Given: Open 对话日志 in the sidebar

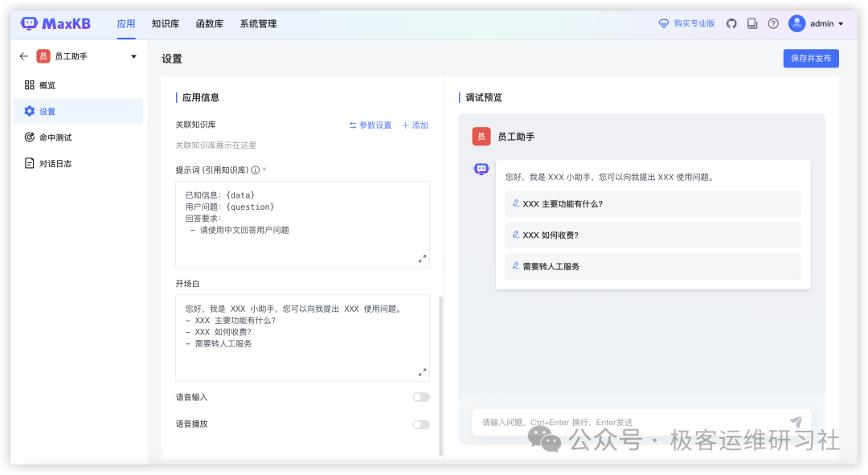Looking at the screenshot, I should tap(78, 163).
